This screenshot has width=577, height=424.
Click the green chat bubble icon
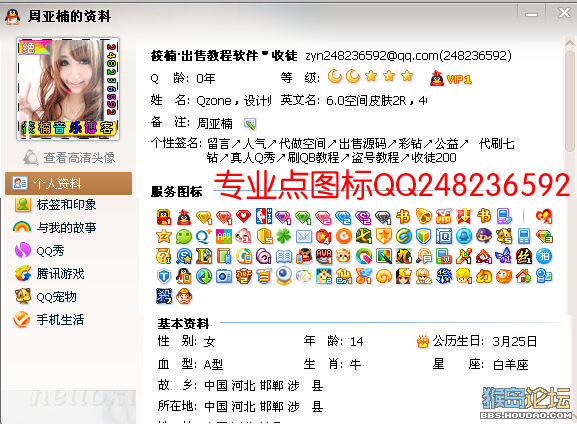[x=184, y=237]
